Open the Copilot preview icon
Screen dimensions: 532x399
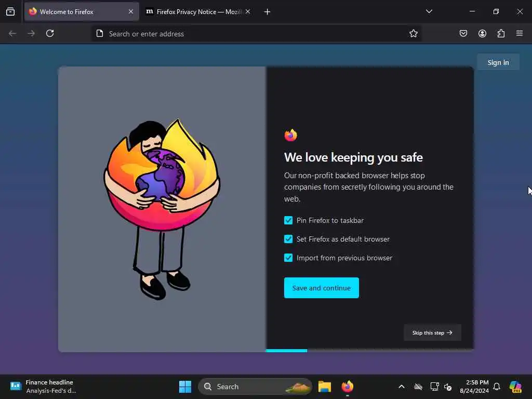click(x=515, y=387)
